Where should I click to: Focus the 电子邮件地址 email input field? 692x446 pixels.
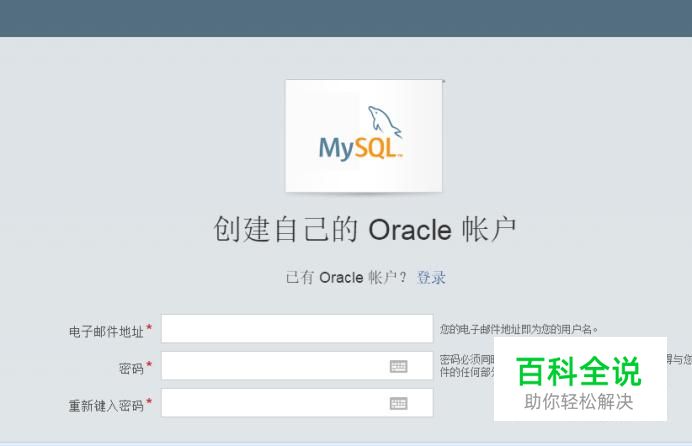coord(297,329)
